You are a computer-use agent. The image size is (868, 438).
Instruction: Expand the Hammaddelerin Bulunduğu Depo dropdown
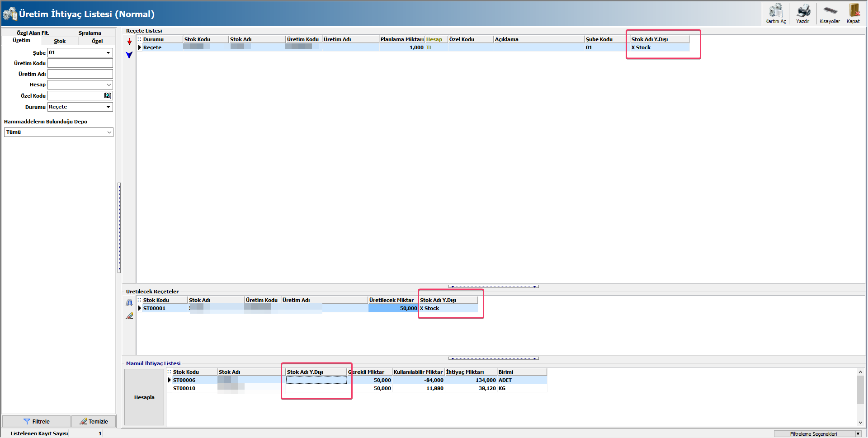point(109,132)
